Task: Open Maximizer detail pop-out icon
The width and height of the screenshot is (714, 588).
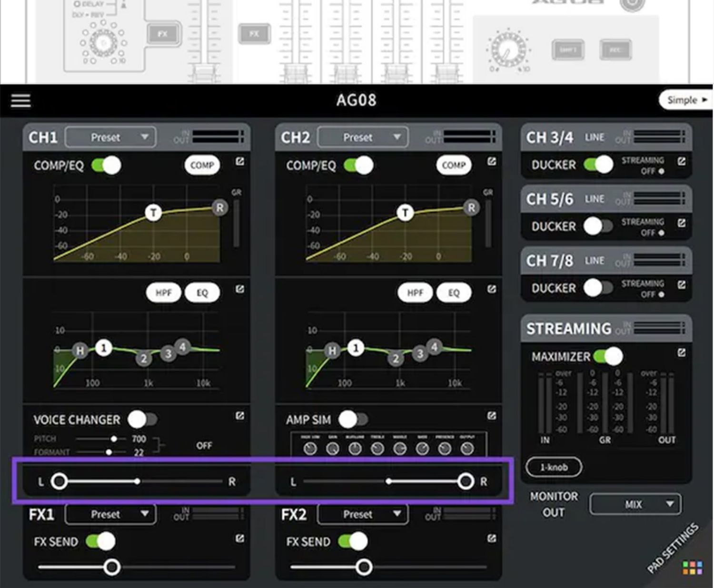Action: click(x=682, y=353)
